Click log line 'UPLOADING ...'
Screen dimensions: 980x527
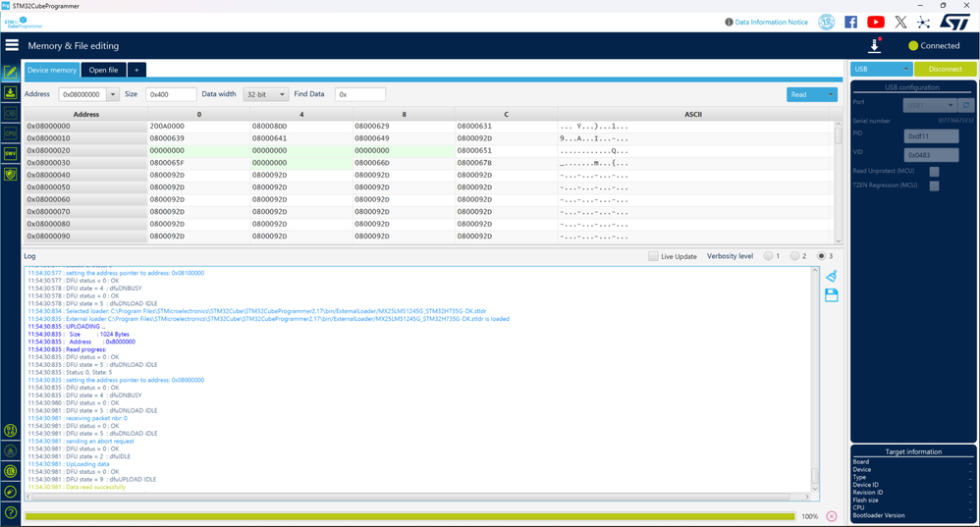click(67, 327)
